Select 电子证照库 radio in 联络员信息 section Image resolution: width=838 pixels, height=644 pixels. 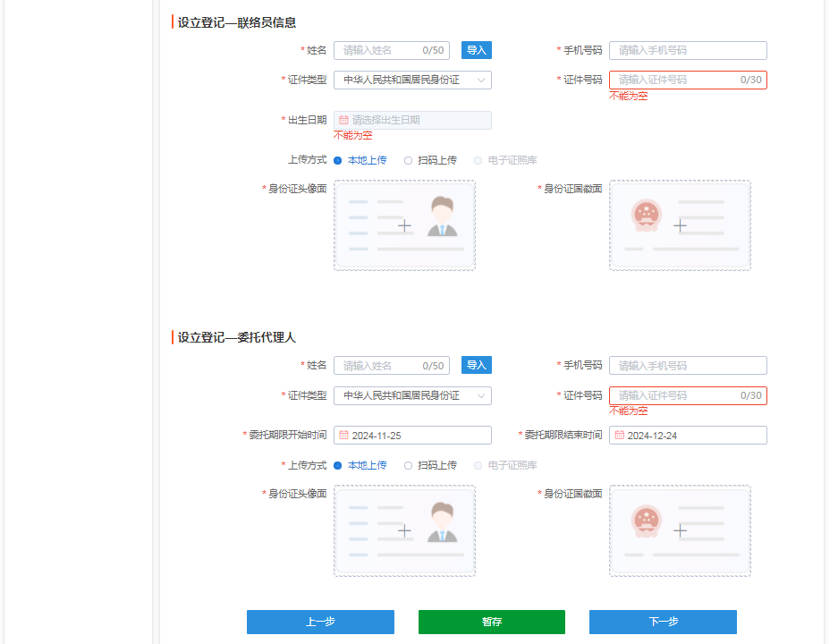(478, 160)
